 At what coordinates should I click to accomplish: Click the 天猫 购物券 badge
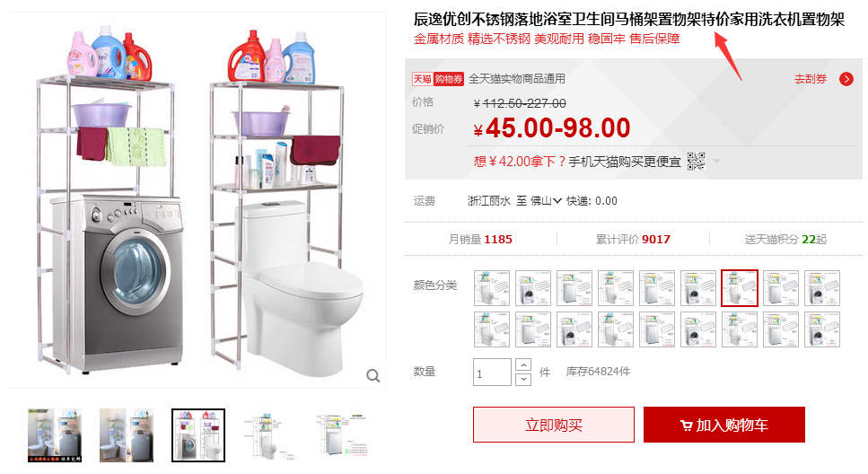(437, 79)
